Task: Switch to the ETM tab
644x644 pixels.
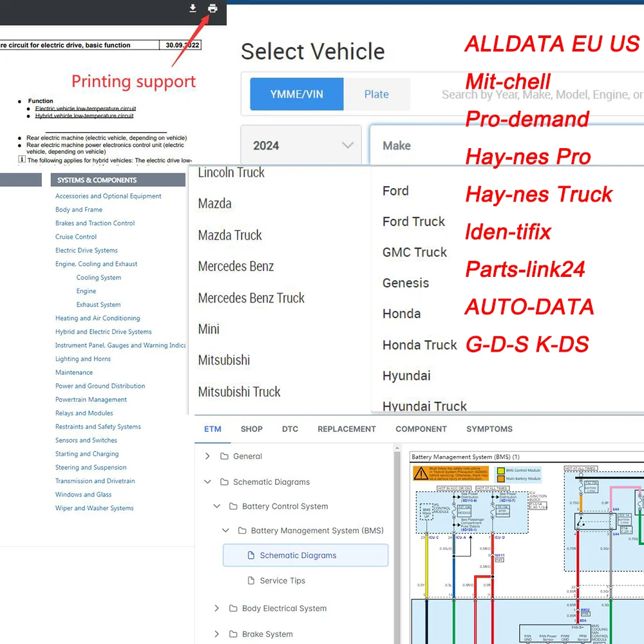Action: 213,429
